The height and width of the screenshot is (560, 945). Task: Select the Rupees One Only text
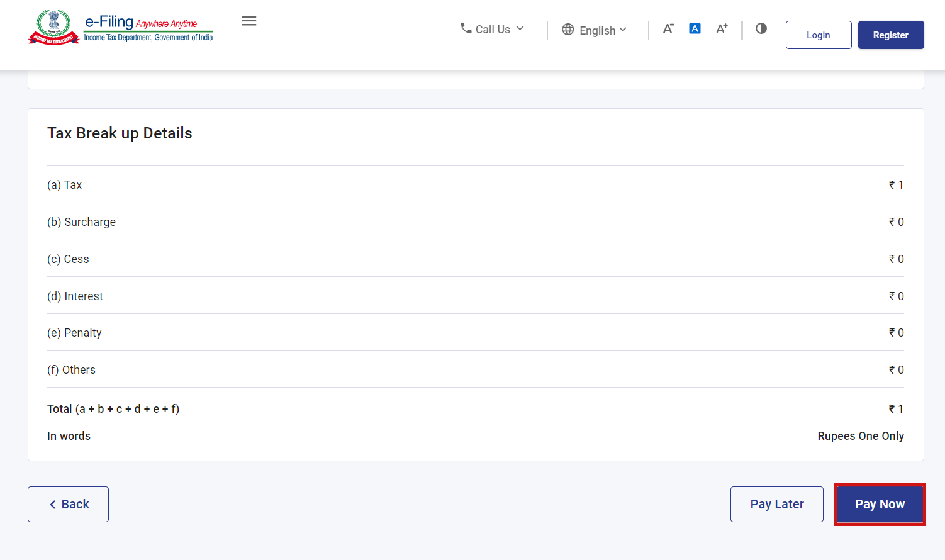860,436
